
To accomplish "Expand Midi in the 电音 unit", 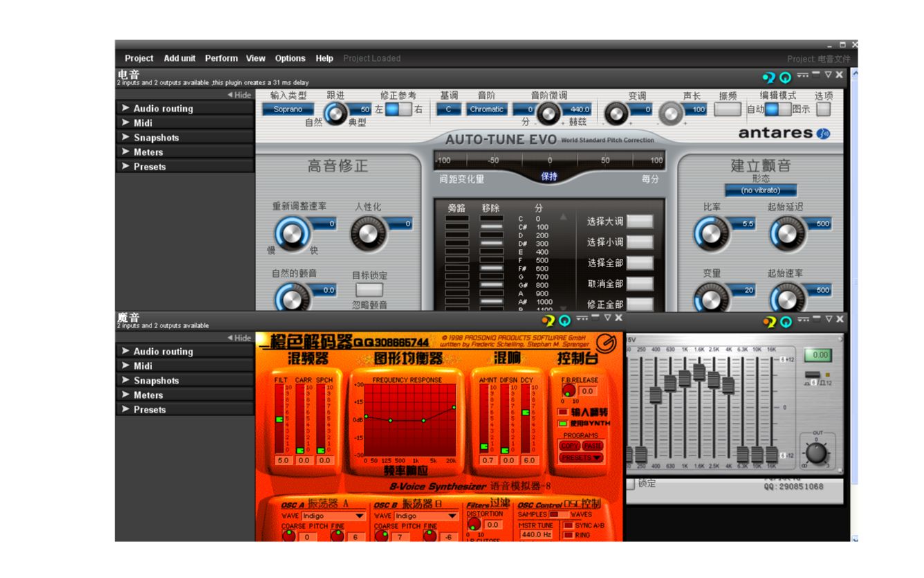I will 185,123.
